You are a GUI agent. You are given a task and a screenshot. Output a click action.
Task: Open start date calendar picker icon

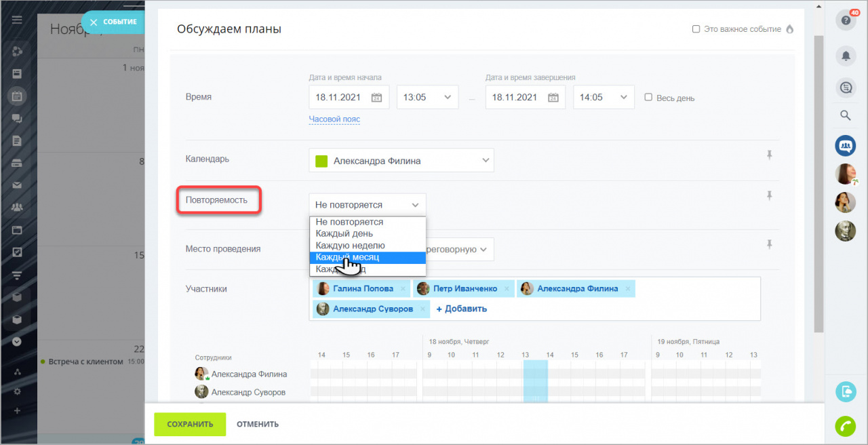[376, 97]
